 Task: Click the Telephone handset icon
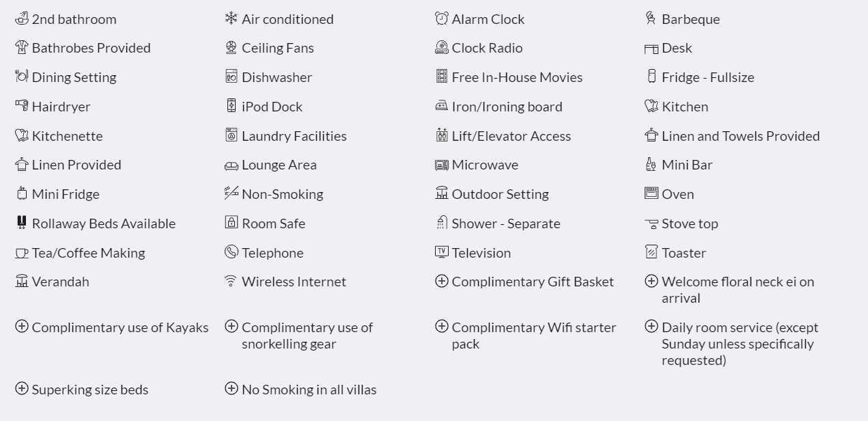(x=232, y=252)
